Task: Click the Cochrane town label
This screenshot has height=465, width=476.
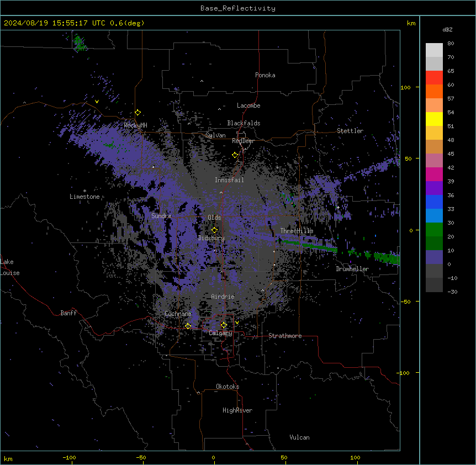Action: point(178,314)
